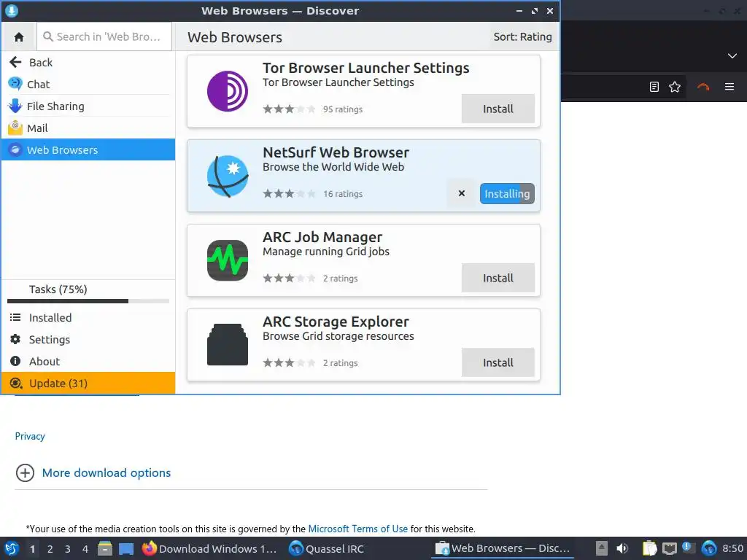Select the Web Browsers category

[88, 150]
